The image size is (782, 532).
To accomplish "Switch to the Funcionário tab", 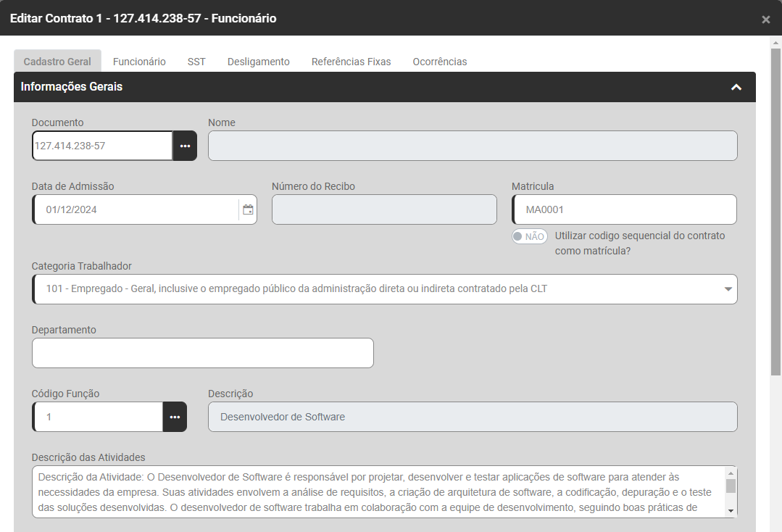I will 139,62.
